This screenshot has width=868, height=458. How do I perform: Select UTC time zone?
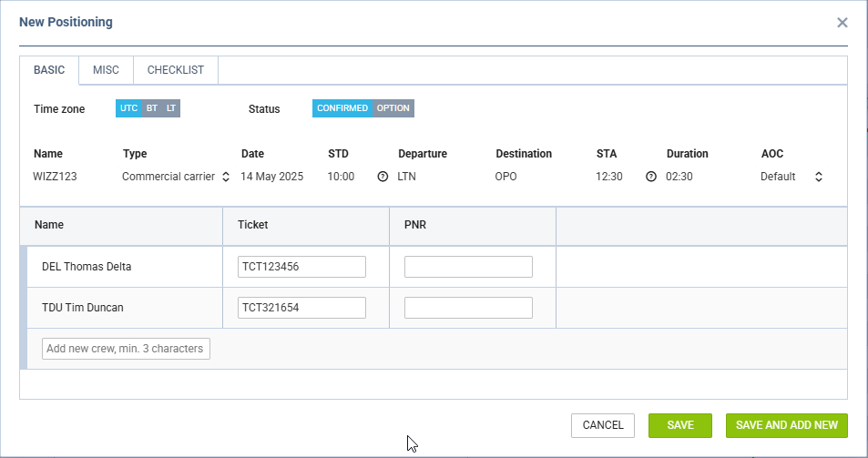click(129, 108)
